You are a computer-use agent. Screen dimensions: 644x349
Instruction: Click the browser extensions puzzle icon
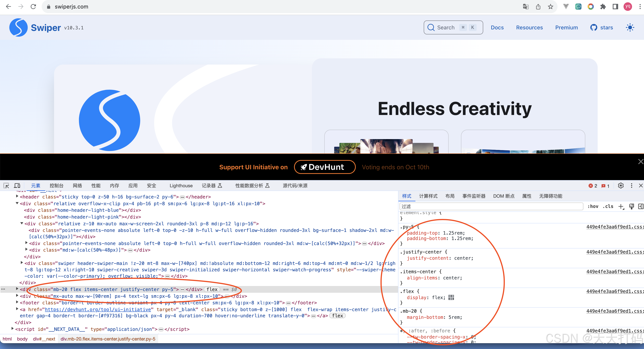click(x=603, y=7)
